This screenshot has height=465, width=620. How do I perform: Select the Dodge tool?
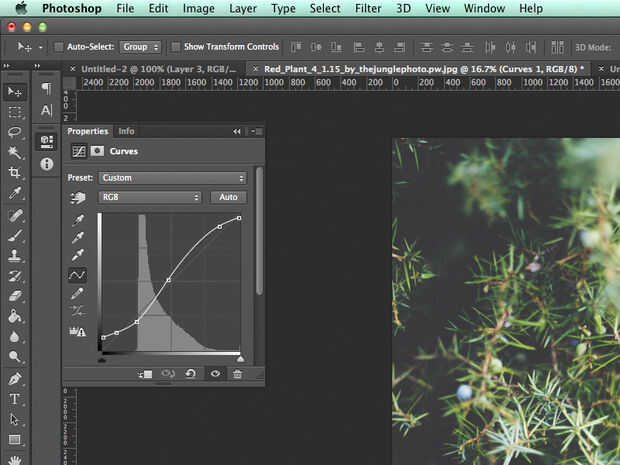click(15, 357)
